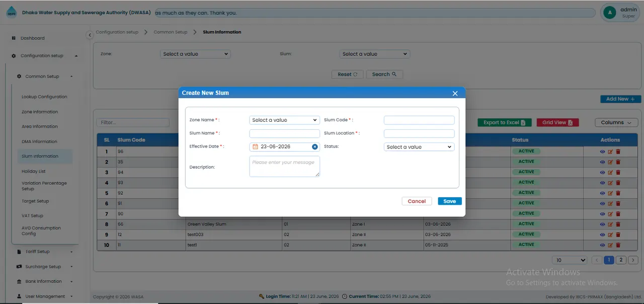
Task: Open the Zone Name dropdown in dialog
Action: pos(284,120)
